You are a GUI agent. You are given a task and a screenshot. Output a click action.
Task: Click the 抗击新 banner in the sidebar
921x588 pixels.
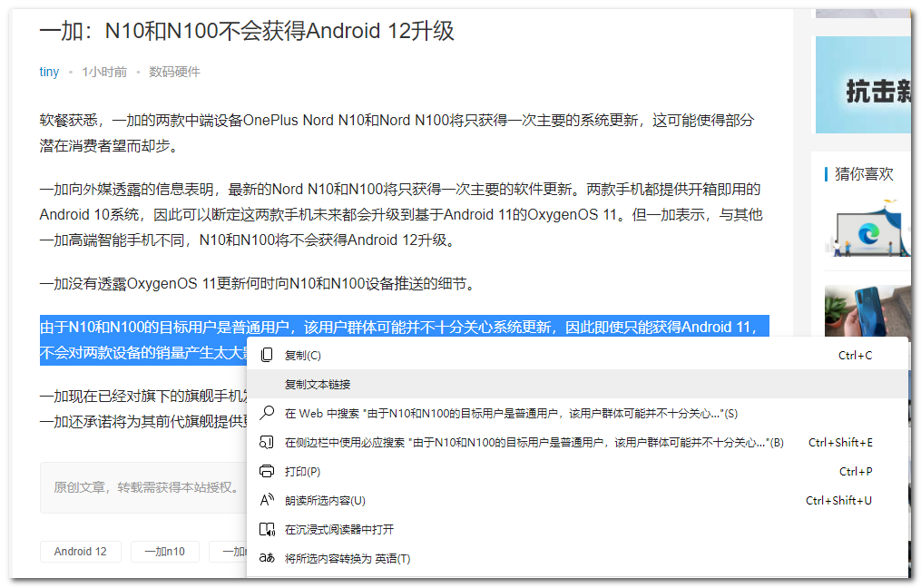tap(864, 84)
